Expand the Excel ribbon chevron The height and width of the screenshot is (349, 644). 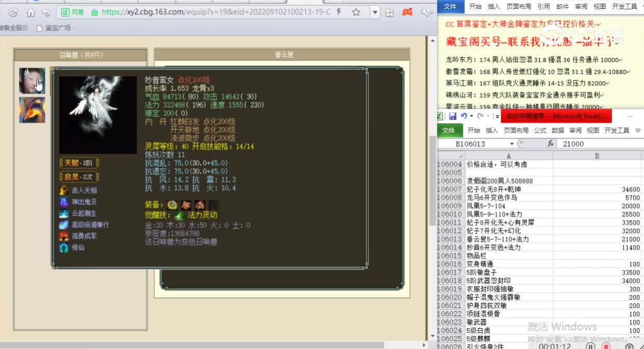638,130
